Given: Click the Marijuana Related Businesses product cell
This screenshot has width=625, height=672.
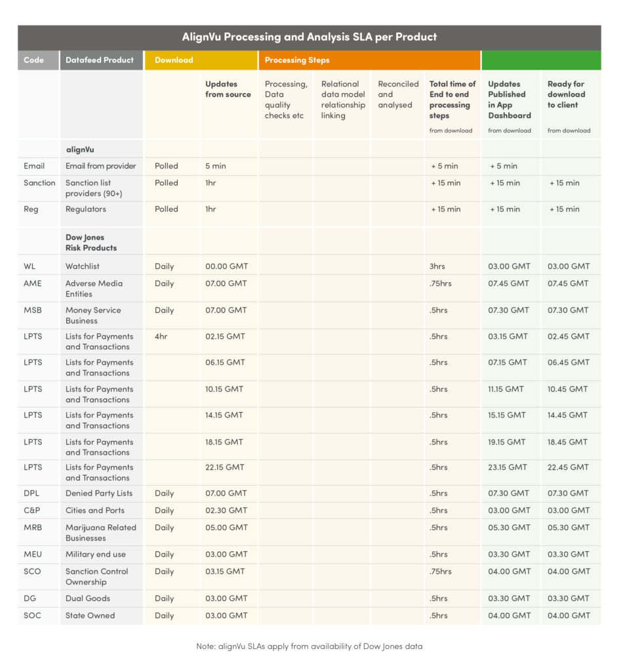Looking at the screenshot, I should click(100, 532).
